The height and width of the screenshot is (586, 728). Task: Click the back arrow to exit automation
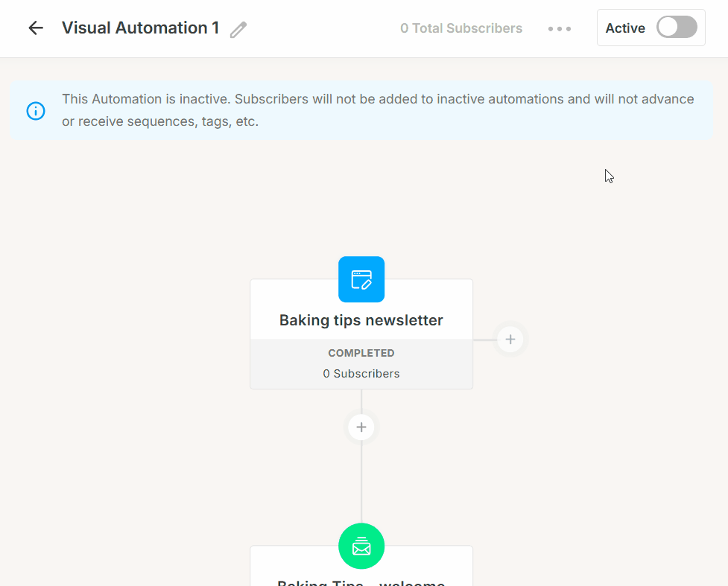click(x=35, y=28)
